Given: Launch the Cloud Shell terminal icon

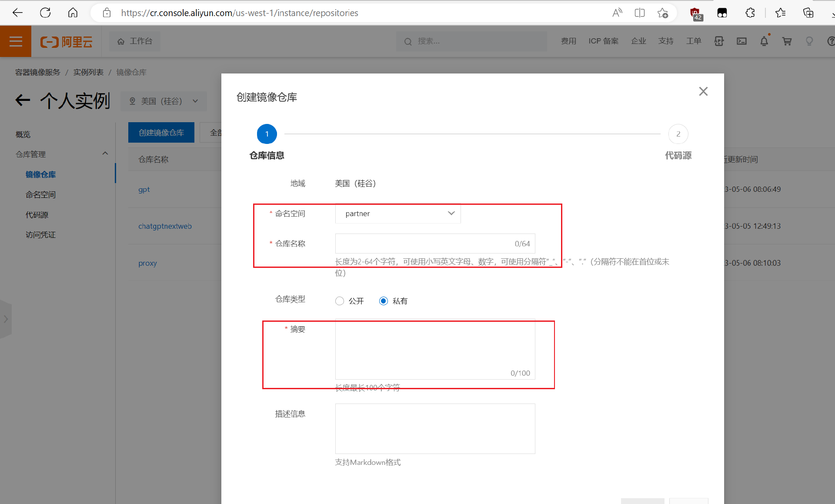Looking at the screenshot, I should coord(741,41).
